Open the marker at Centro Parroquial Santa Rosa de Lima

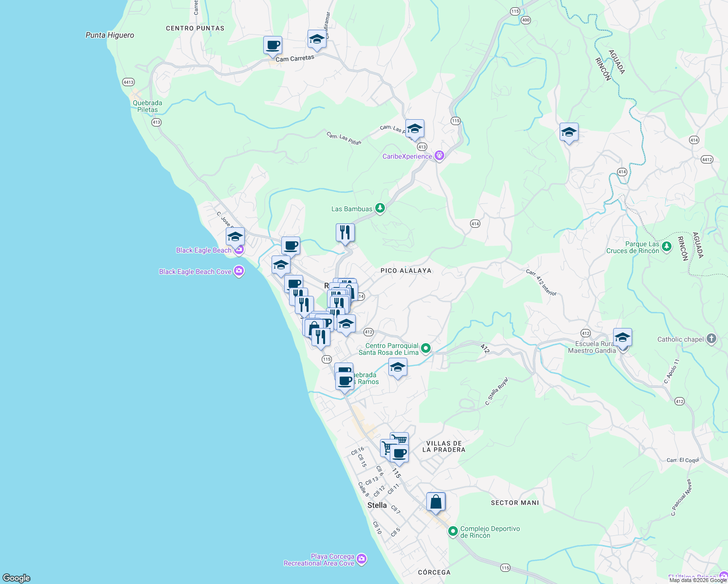[x=426, y=349]
